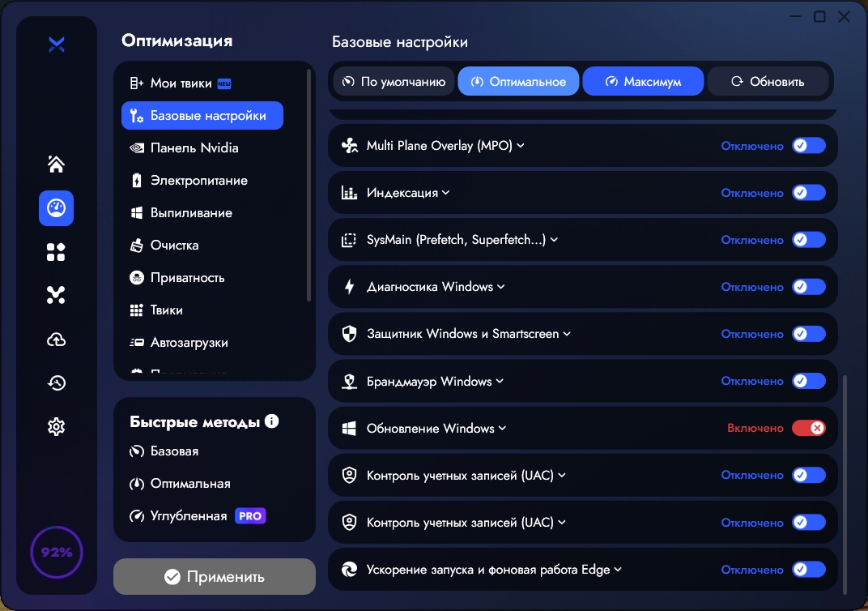Click the NEW badge next to Мои твики

click(x=224, y=83)
